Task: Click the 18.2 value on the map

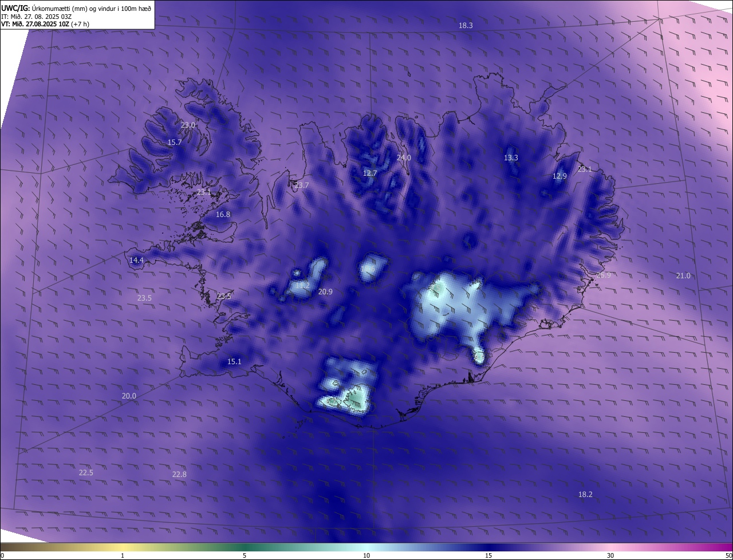Action: pos(585,495)
